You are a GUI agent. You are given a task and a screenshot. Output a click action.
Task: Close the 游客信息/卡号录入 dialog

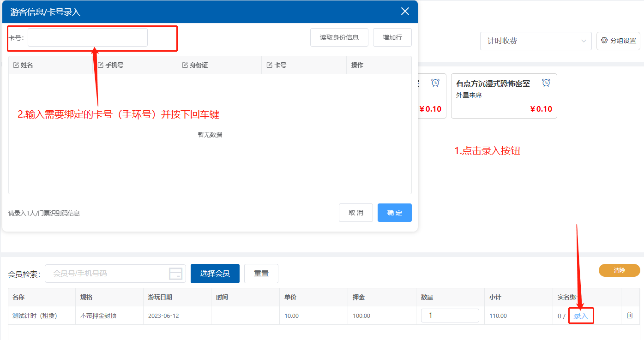point(405,12)
